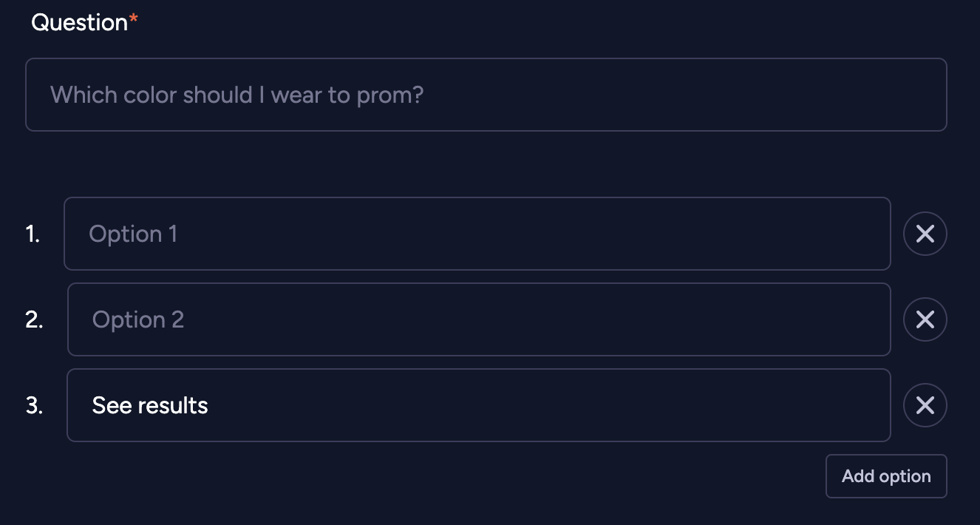This screenshot has height=525, width=980.
Task: Place cursor in "See results" text
Action: tap(150, 405)
